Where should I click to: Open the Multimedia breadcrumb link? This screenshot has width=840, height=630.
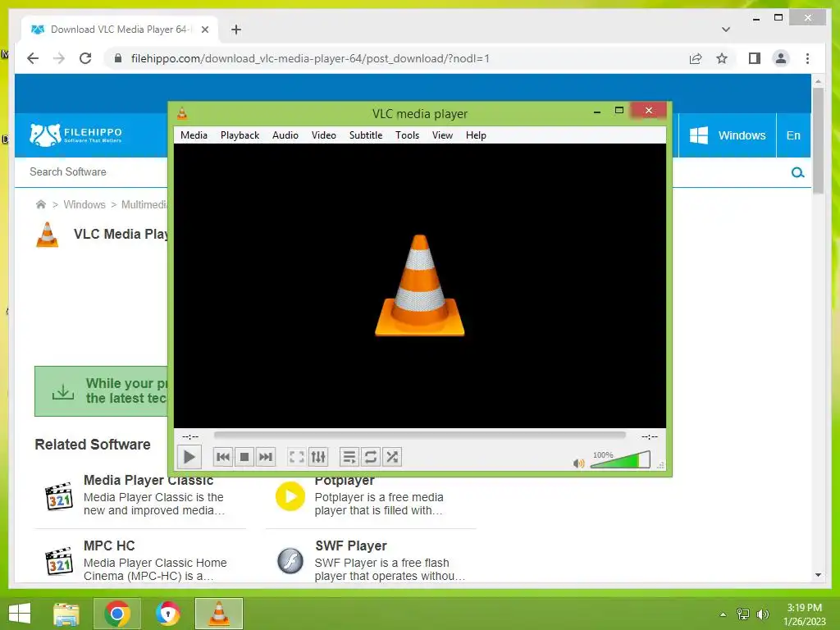point(144,204)
